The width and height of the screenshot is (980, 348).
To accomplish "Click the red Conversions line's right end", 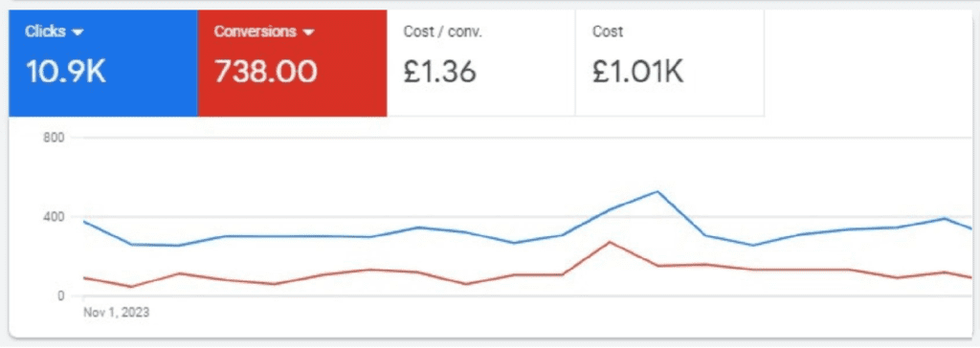I will (x=970, y=277).
